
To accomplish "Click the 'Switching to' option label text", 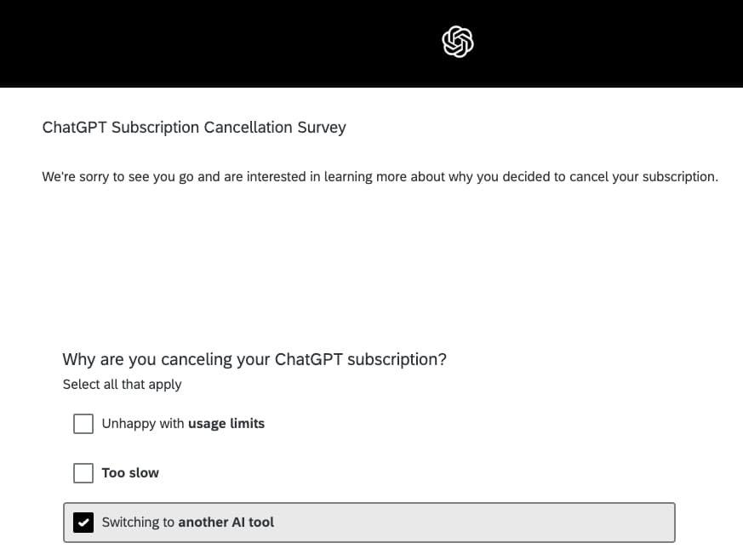I will 138,523.
